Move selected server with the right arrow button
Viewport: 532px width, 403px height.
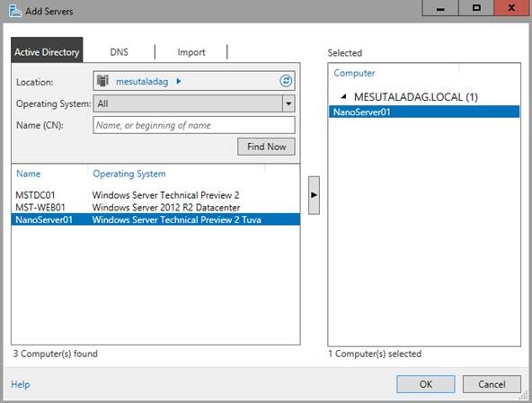[x=314, y=195]
